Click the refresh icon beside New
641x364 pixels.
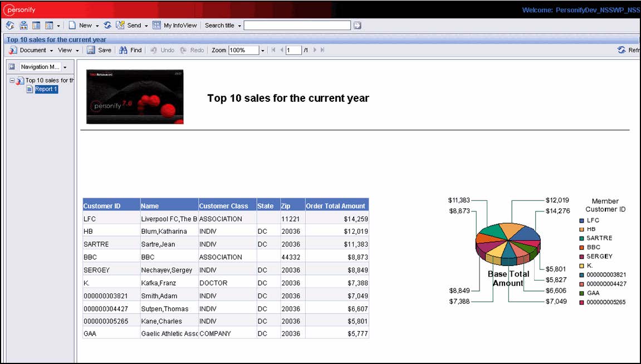tap(107, 25)
